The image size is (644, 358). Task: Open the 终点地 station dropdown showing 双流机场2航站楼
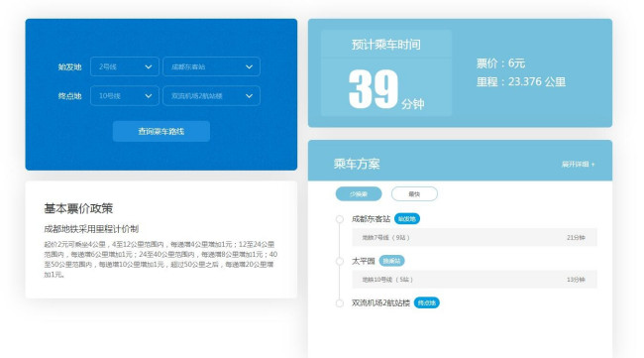pyautogui.click(x=211, y=96)
